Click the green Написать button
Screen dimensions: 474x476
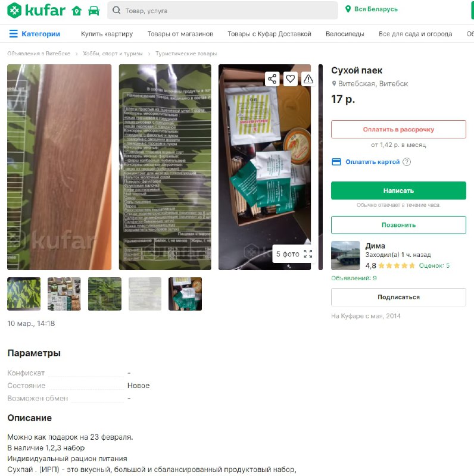398,190
